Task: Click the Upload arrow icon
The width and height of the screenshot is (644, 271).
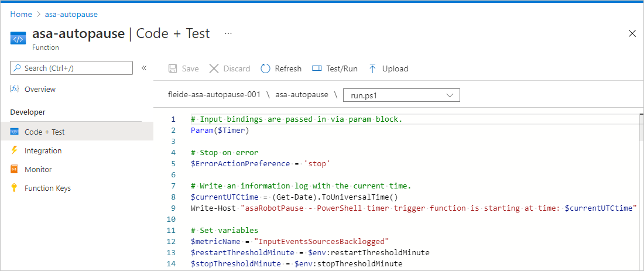Action: [372, 68]
